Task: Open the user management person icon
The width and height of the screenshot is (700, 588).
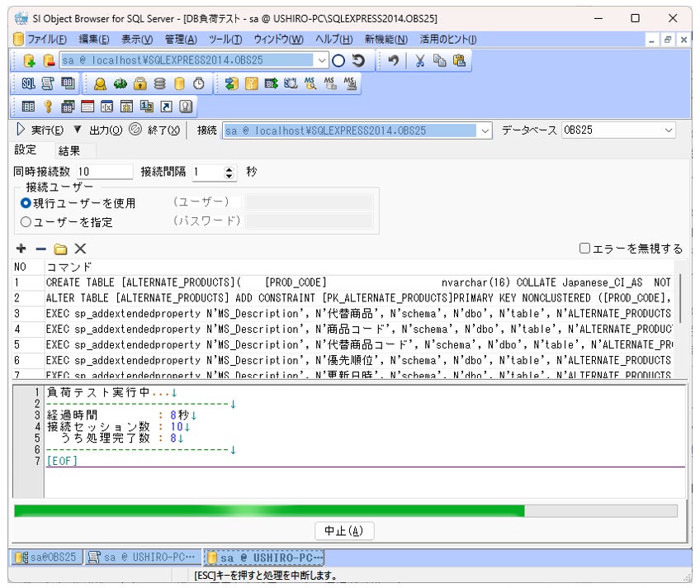Action: (100, 83)
